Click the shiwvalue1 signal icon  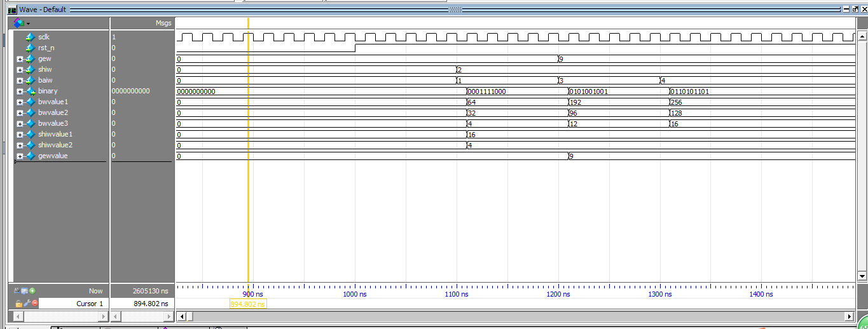click(x=31, y=135)
